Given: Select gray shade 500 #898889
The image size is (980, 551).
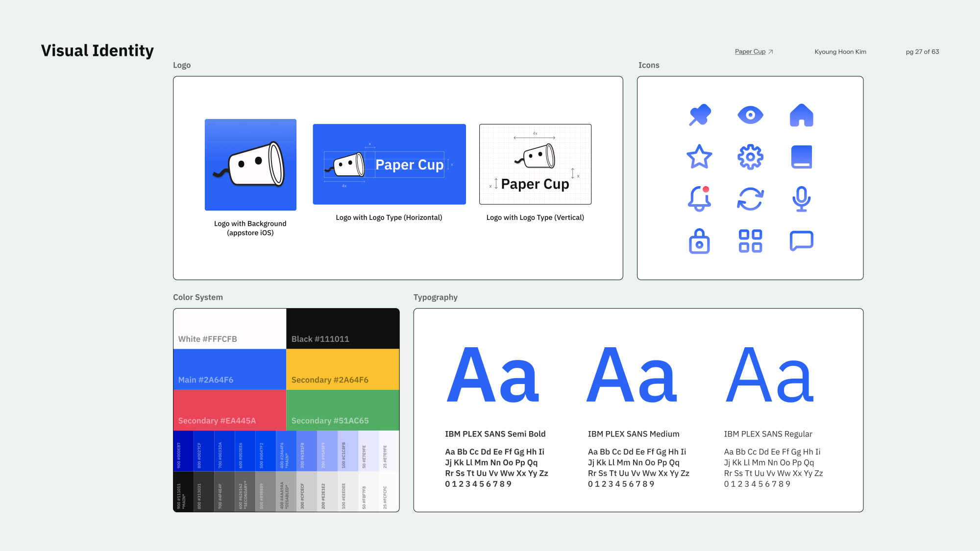Looking at the screenshot, I should 266,491.
